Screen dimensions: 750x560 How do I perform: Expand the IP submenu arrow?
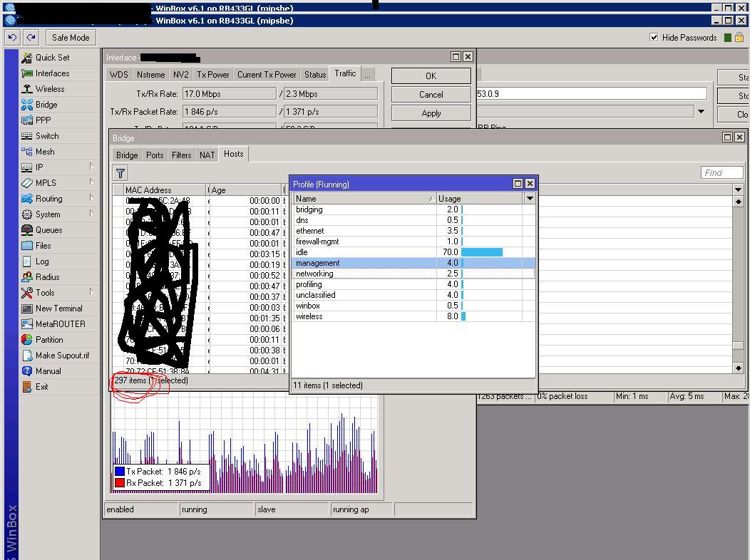pyautogui.click(x=92, y=167)
